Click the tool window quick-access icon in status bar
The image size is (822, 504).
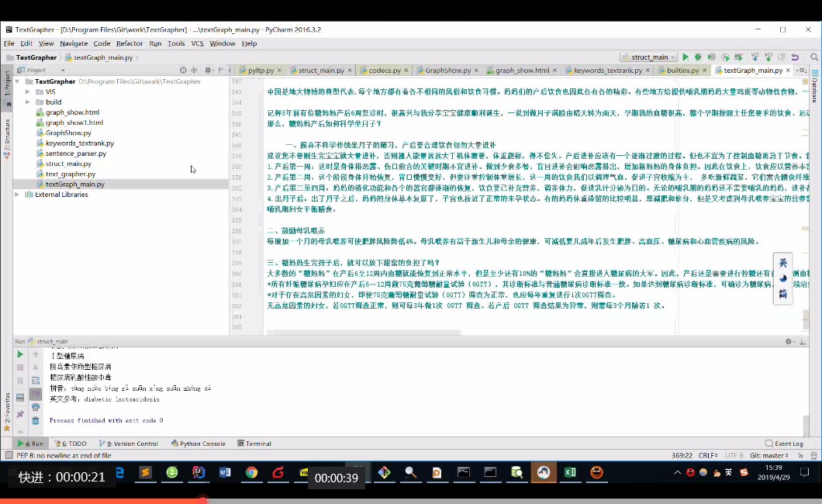[9, 455]
